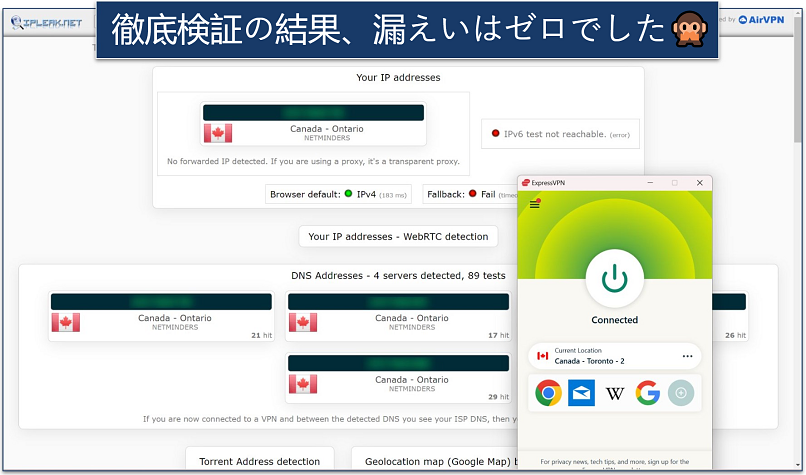The height and width of the screenshot is (475, 806).
Task: Click the 'Your IP addresses - WebRTC detection' section
Action: pos(398,237)
